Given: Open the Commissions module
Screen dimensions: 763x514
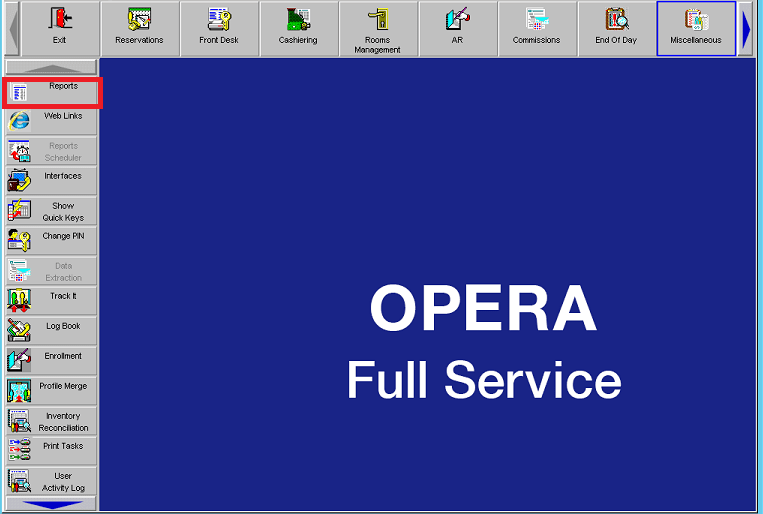Looking at the screenshot, I should [x=537, y=28].
